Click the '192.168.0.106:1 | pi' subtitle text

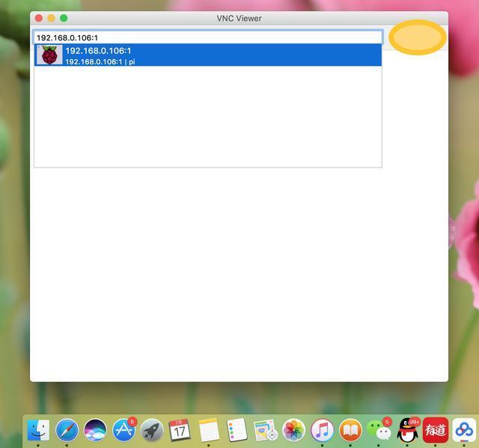(x=100, y=61)
